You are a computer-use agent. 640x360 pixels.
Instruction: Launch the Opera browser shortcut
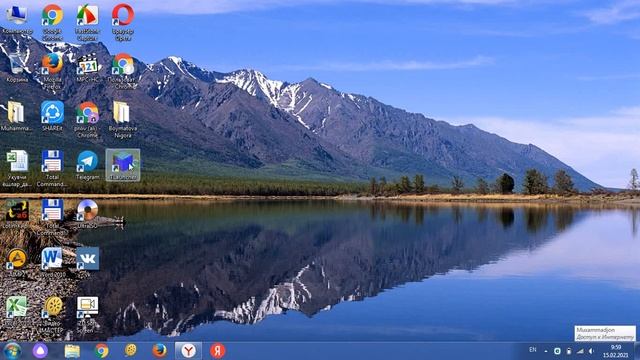pyautogui.click(x=123, y=22)
